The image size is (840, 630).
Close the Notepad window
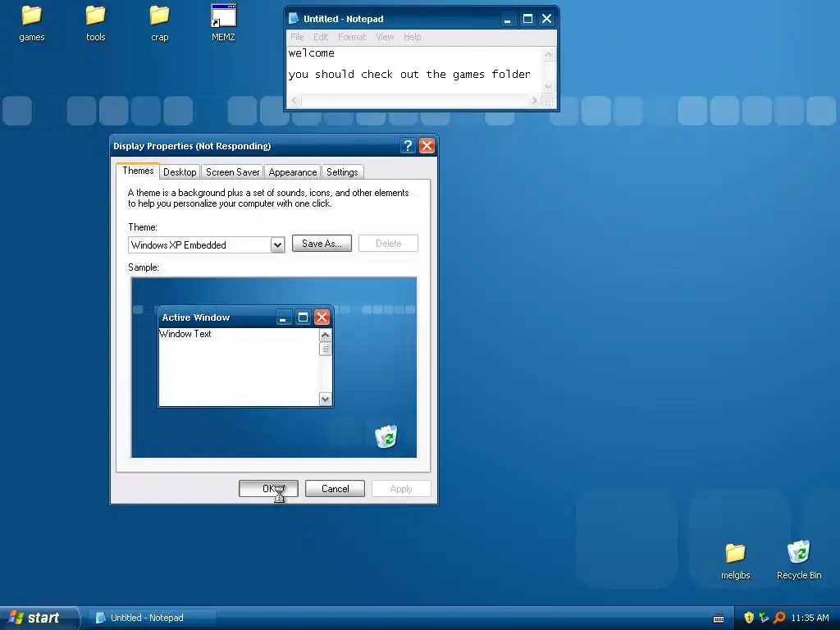coord(546,19)
